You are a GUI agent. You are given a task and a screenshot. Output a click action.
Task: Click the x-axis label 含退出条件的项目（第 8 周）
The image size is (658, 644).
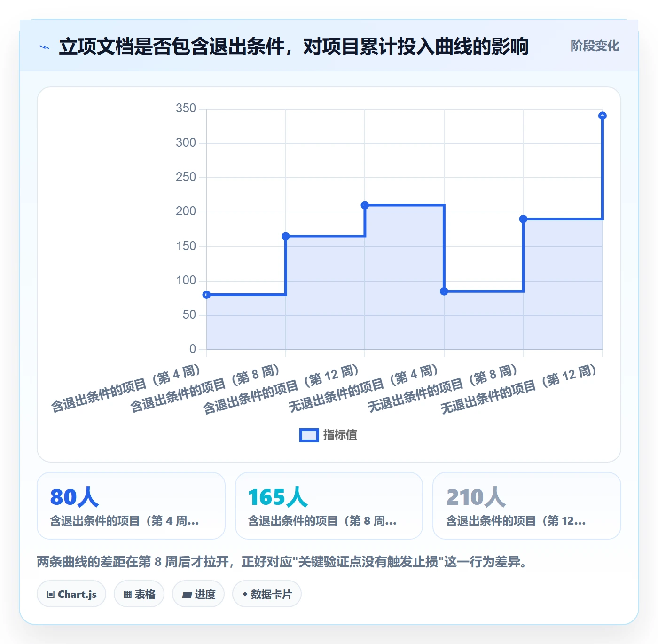point(205,388)
